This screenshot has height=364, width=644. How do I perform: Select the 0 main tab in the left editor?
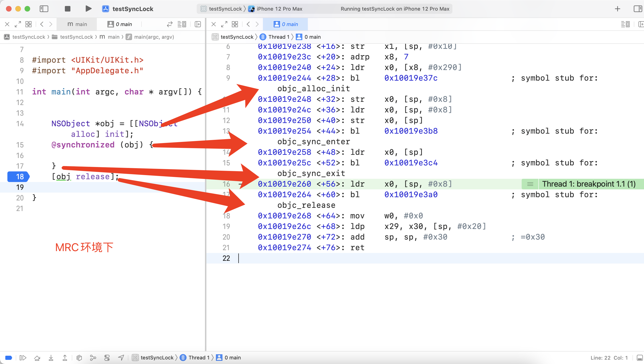[120, 24]
